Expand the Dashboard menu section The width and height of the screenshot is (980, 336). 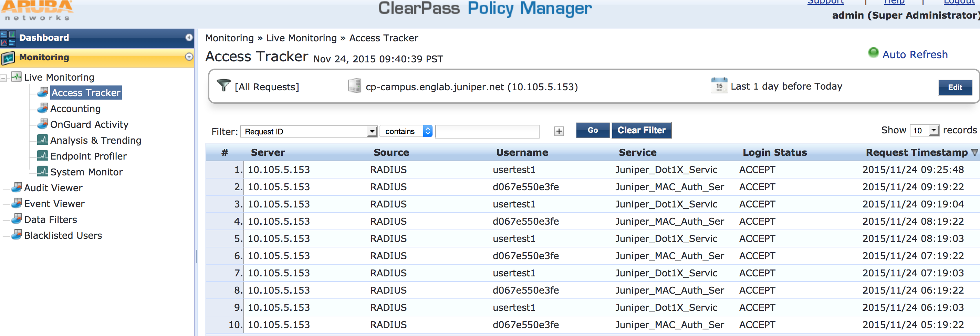[189, 37]
